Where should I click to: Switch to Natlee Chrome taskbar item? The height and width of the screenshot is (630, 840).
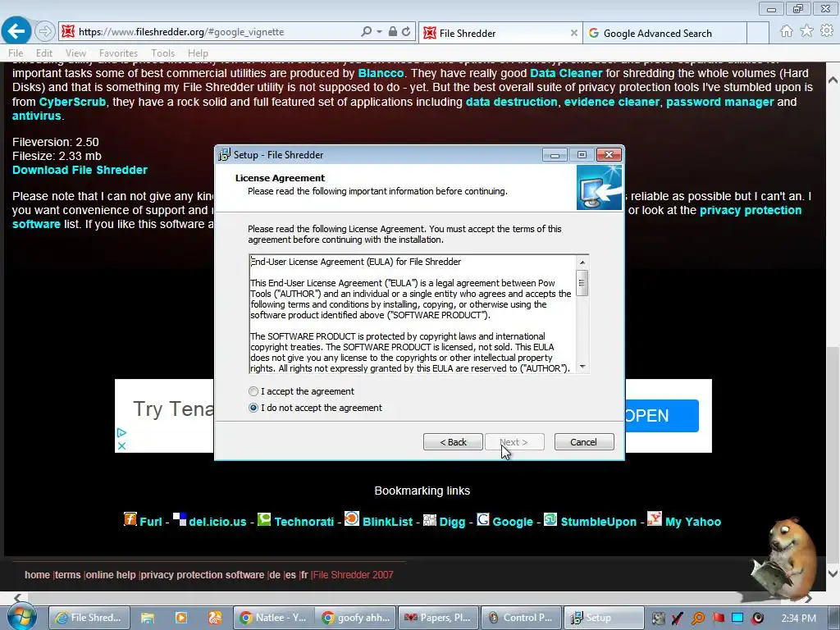pyautogui.click(x=274, y=618)
